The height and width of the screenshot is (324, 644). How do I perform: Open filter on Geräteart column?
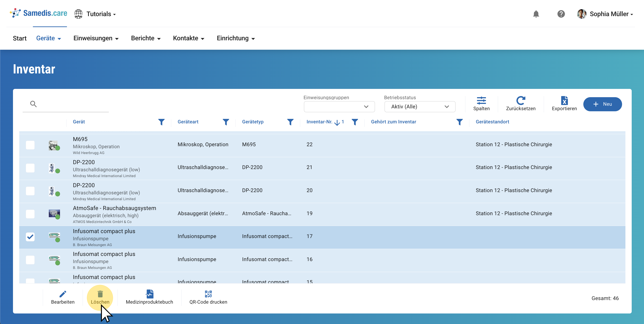point(226,122)
